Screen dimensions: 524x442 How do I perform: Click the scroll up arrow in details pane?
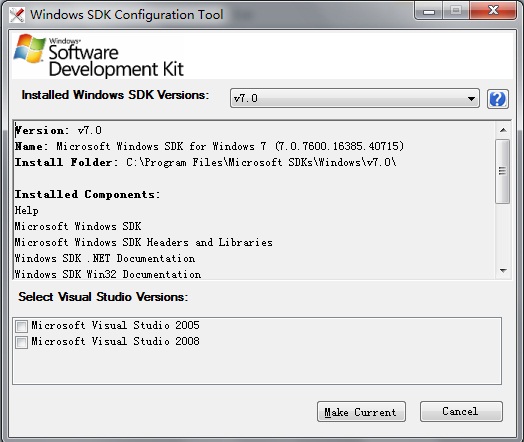(503, 130)
